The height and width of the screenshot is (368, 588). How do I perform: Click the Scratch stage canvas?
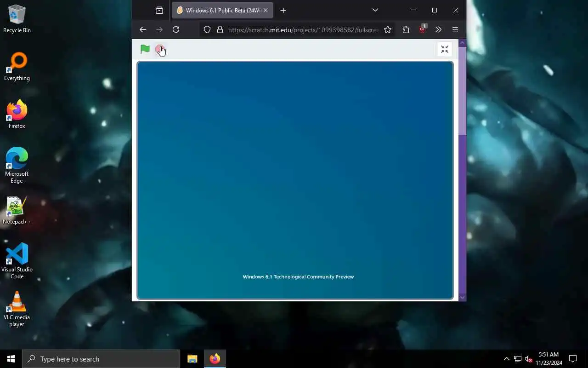coord(295,180)
